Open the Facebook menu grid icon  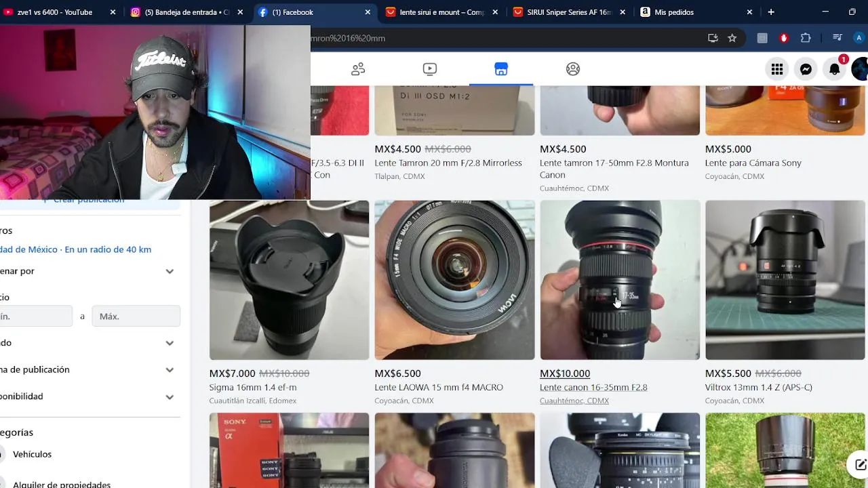pyautogui.click(x=777, y=69)
